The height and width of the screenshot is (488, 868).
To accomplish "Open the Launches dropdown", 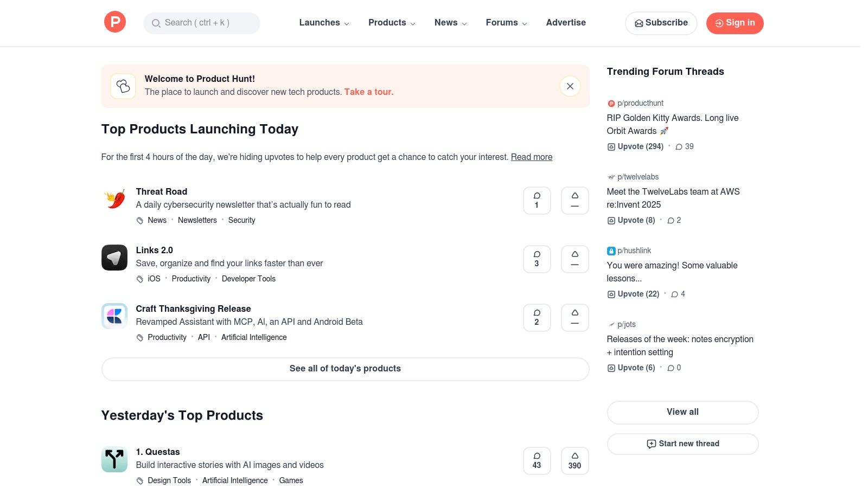I will click(323, 23).
